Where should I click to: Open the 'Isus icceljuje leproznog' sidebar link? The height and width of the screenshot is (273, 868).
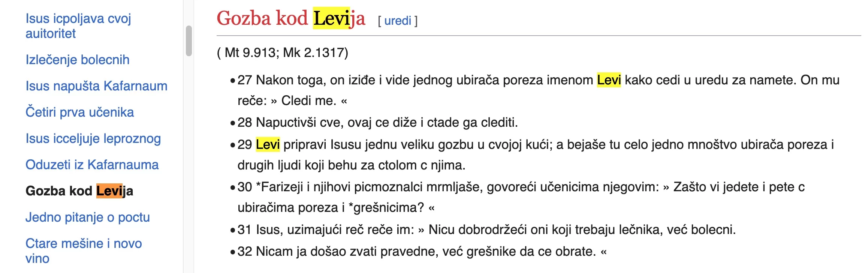tap(93, 138)
